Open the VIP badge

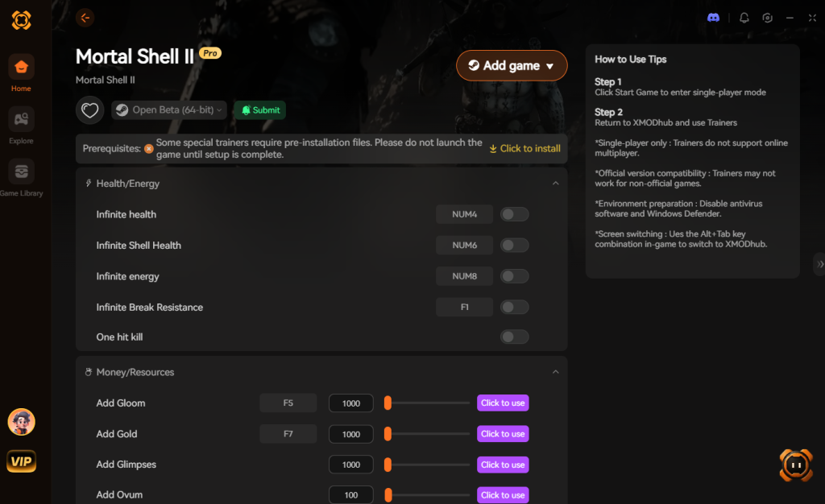(22, 461)
